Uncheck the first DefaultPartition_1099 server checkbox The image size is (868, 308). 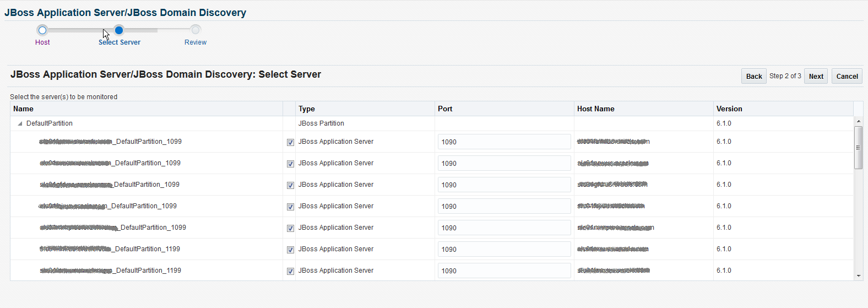pyautogui.click(x=290, y=142)
